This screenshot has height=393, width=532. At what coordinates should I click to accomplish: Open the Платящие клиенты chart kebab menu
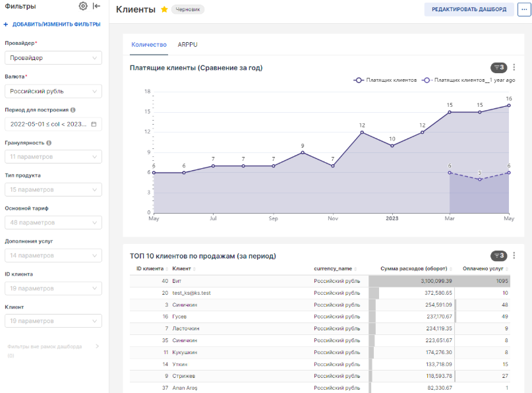pos(514,67)
